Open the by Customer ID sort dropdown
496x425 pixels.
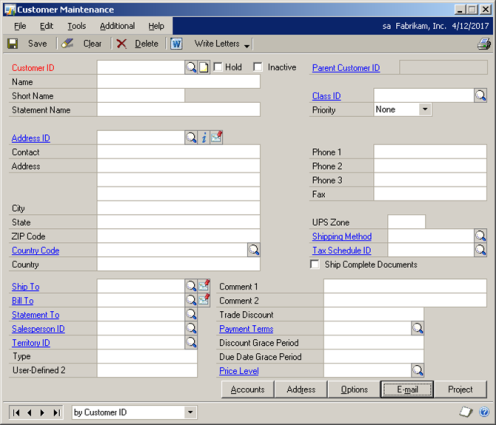click(x=190, y=412)
